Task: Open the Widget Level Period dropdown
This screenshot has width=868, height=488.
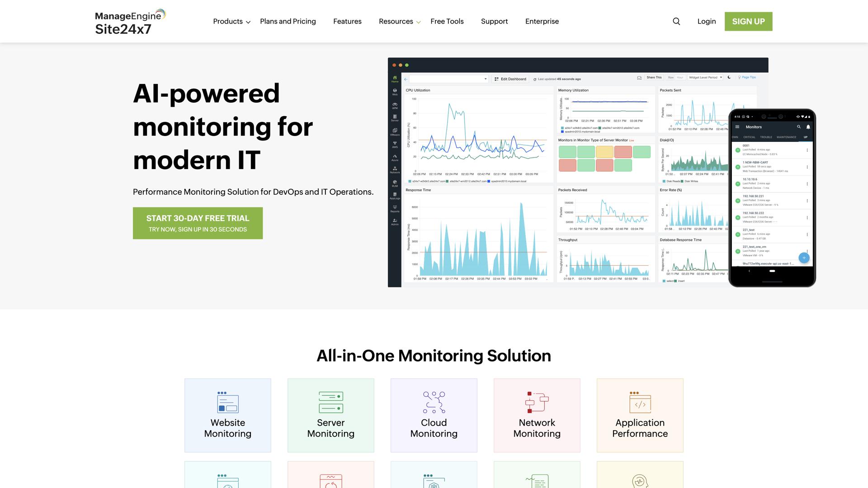Action: point(705,78)
